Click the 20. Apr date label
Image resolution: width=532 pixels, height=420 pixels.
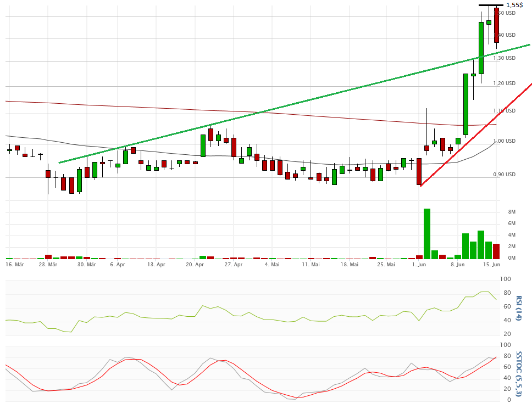click(195, 265)
